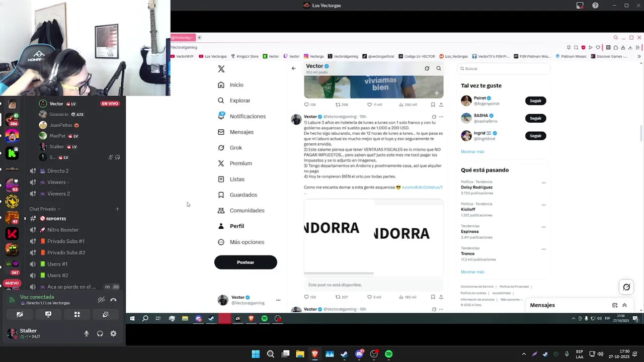Follow Poirot with Seguir button
Screen dimensions: 644x362
(535, 101)
